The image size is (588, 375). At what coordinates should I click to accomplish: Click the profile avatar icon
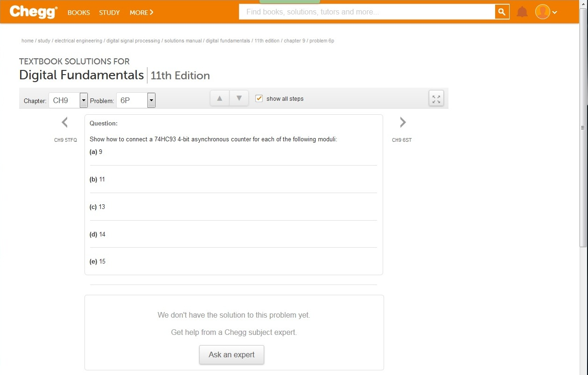coord(542,12)
